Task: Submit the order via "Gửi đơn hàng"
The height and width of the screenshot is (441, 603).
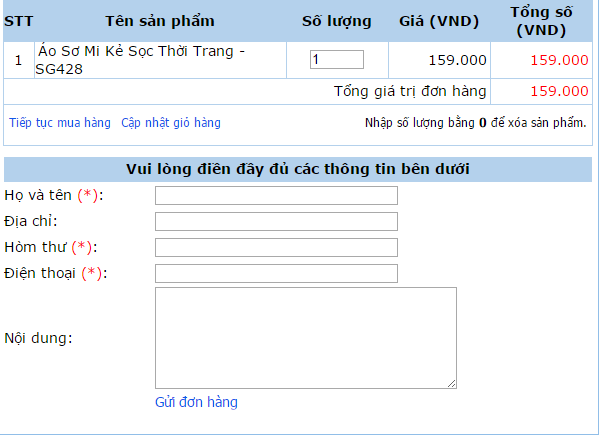Action: [x=196, y=402]
